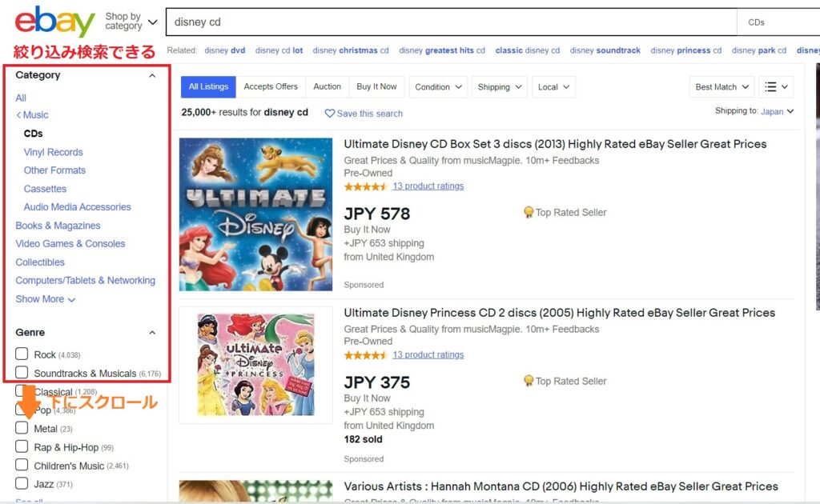The image size is (820, 504).
Task: Enable the Metal genre filter
Action: pos(22,429)
